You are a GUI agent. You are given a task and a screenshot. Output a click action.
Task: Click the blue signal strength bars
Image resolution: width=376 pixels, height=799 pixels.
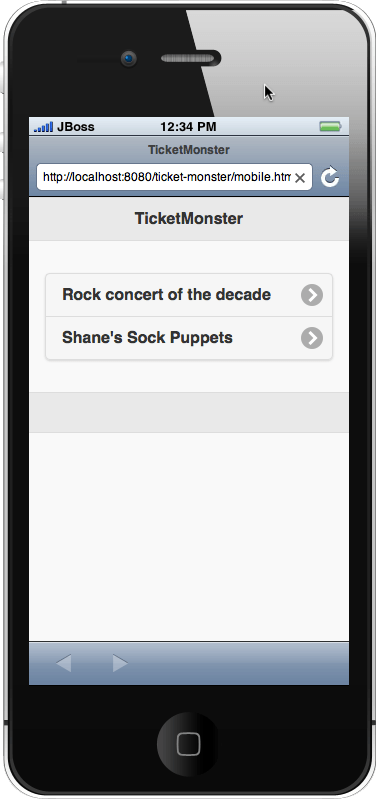(x=43, y=127)
